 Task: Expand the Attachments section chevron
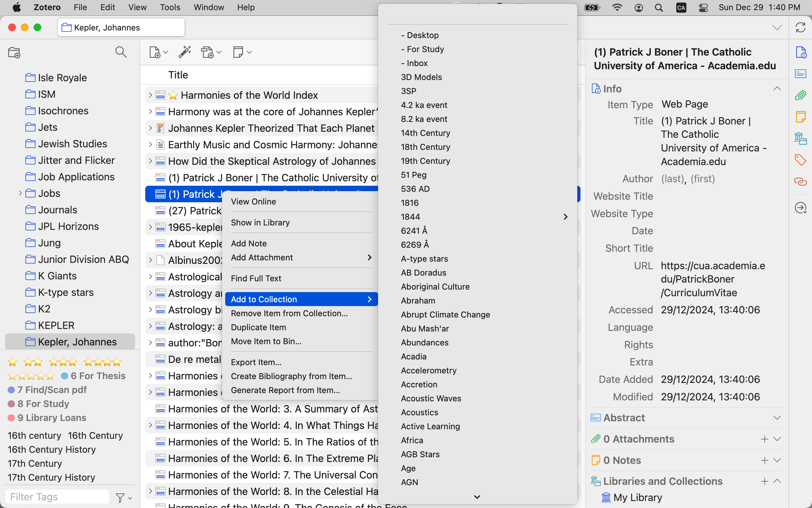point(777,439)
